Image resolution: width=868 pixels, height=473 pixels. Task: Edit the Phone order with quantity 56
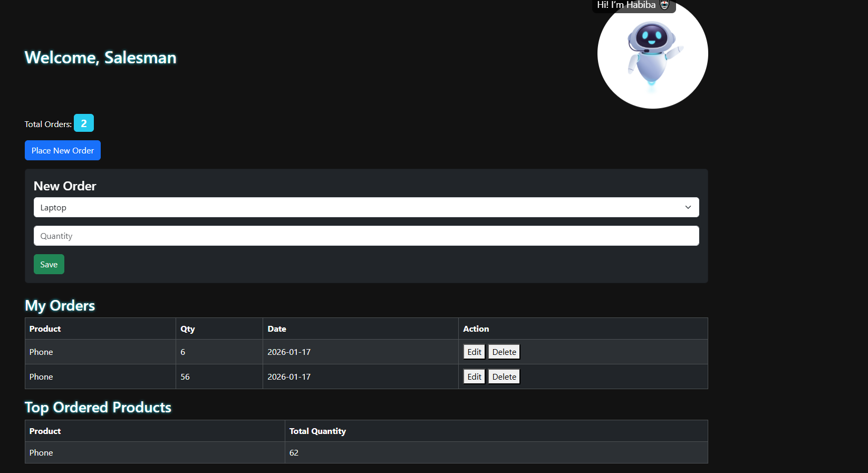[474, 377]
